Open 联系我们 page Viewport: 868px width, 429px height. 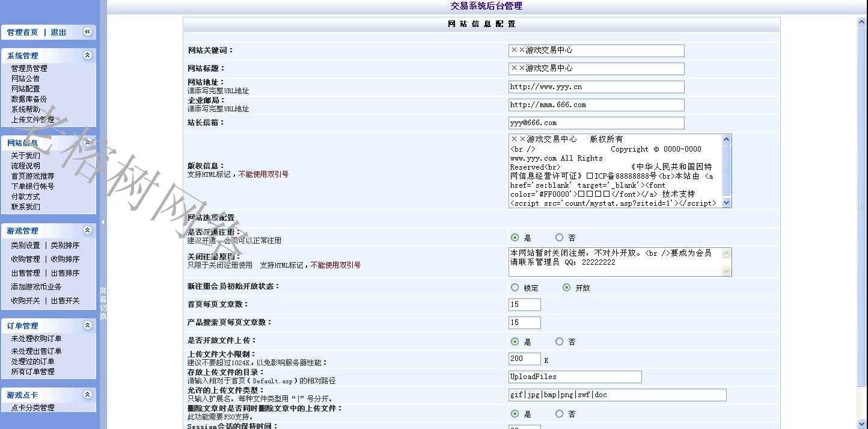[x=25, y=207]
